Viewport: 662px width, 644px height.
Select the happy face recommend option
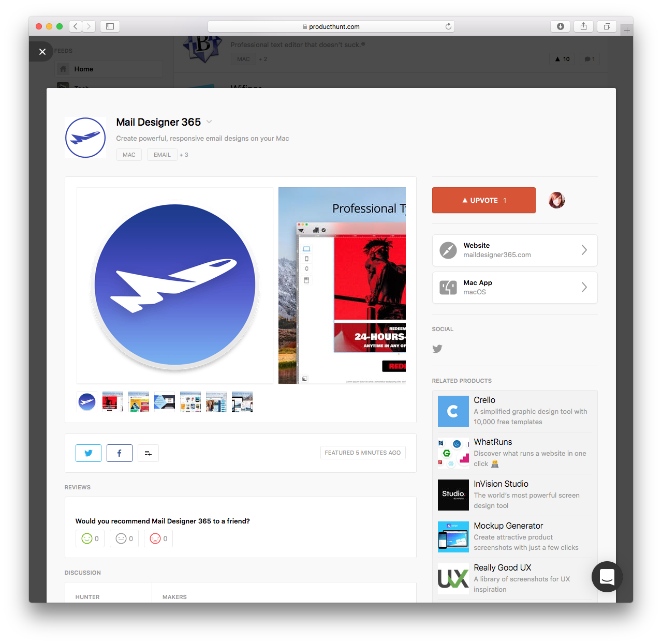pos(90,538)
